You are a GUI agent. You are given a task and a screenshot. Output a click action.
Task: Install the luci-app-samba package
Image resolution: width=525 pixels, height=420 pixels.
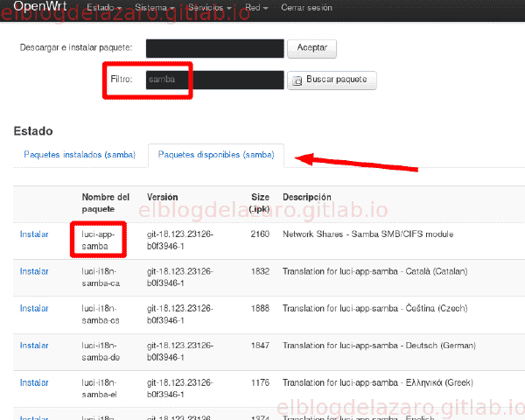click(x=34, y=234)
